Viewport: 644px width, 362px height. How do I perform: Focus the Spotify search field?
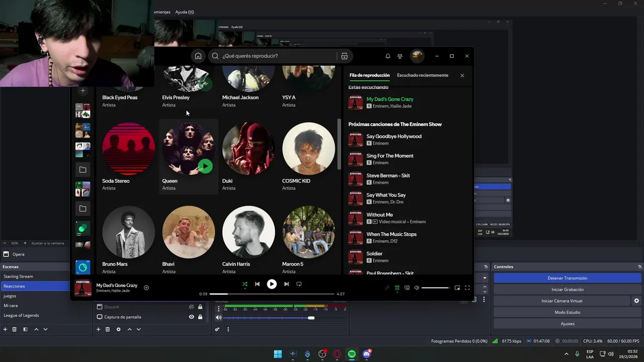pyautogui.click(x=279, y=56)
